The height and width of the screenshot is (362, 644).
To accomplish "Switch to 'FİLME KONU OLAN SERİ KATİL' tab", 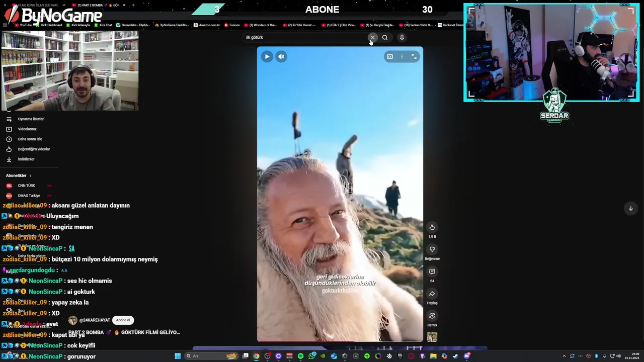I will click(38, 5).
